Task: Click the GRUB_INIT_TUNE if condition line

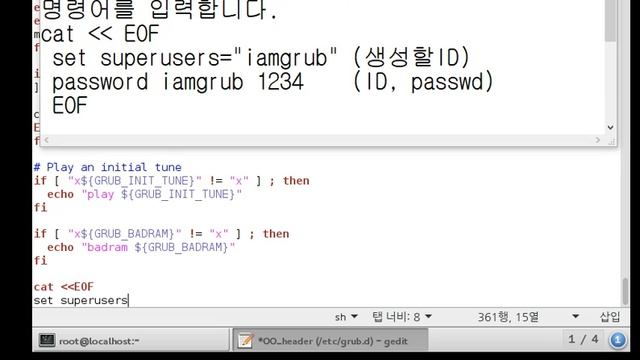Action: tap(171, 181)
